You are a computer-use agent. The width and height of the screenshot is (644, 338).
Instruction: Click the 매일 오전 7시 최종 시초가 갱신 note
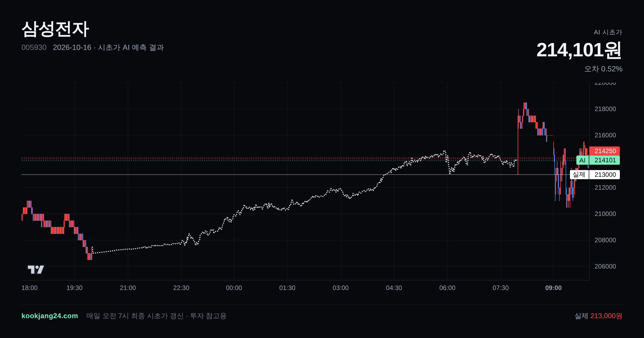coord(135,316)
